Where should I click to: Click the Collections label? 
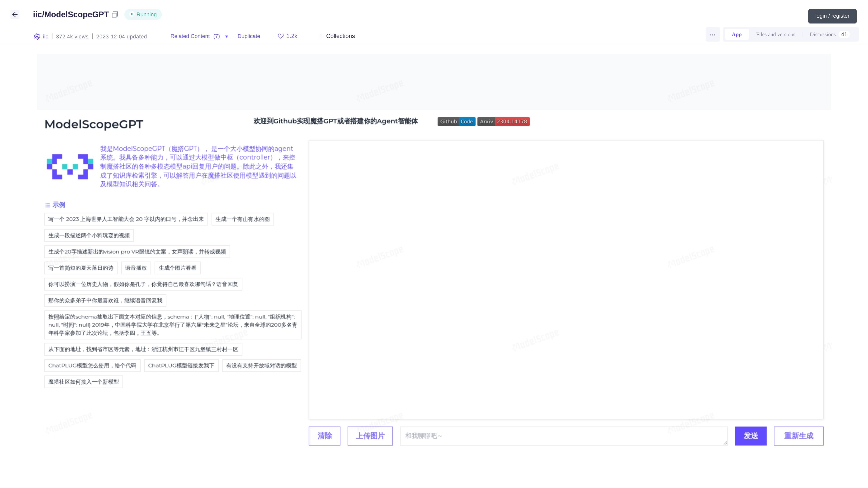(x=340, y=36)
